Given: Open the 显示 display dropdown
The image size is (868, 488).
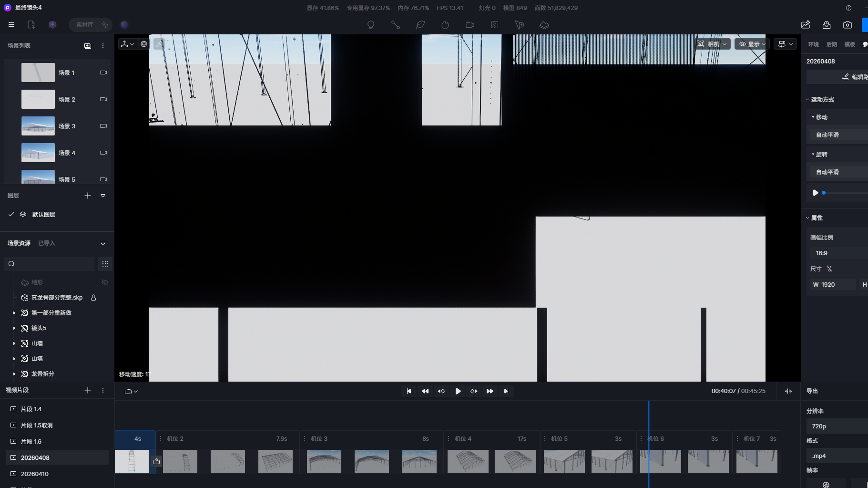Looking at the screenshot, I should coord(752,44).
